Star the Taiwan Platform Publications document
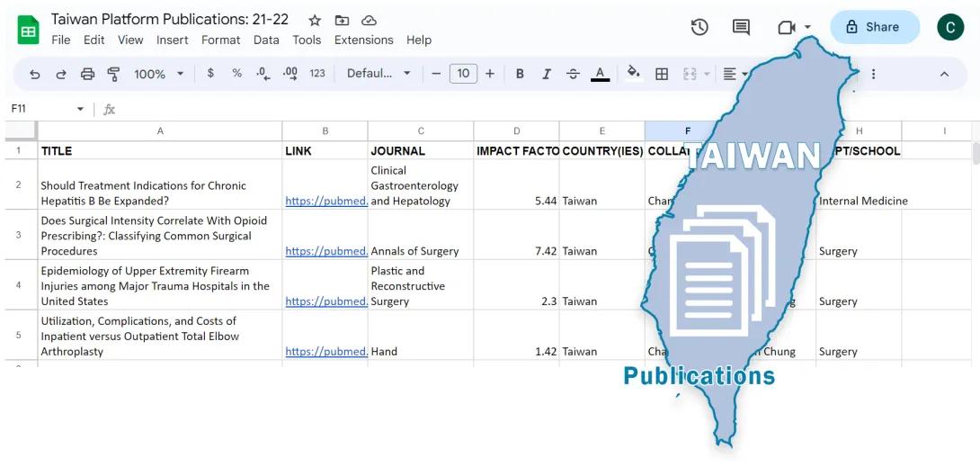The height and width of the screenshot is (467, 980). [315, 21]
